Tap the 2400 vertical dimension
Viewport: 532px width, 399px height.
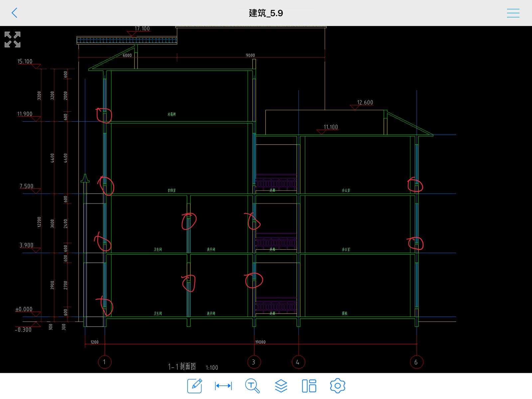[66, 224]
